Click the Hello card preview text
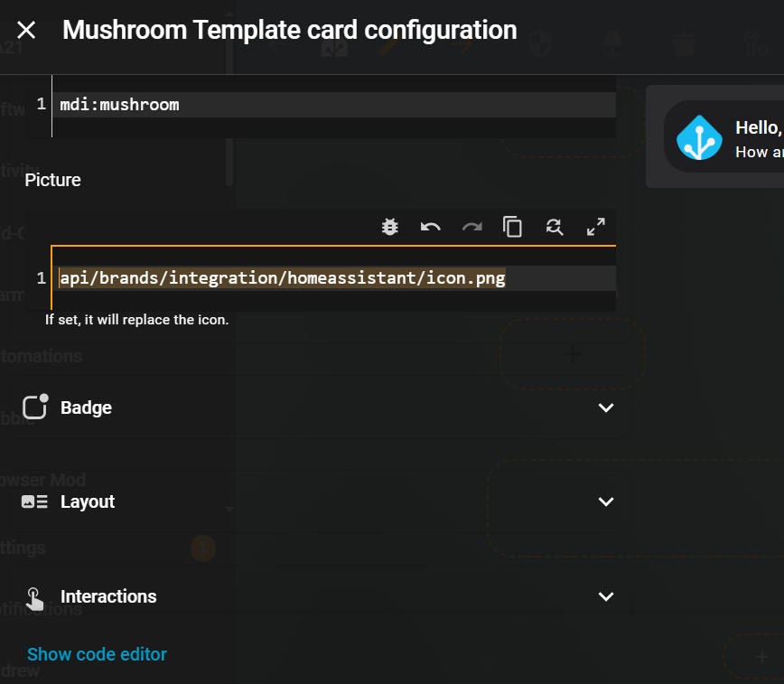The image size is (784, 684). [758, 127]
